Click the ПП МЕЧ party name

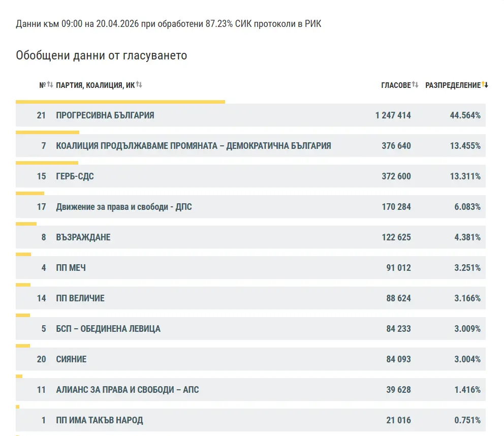click(71, 268)
